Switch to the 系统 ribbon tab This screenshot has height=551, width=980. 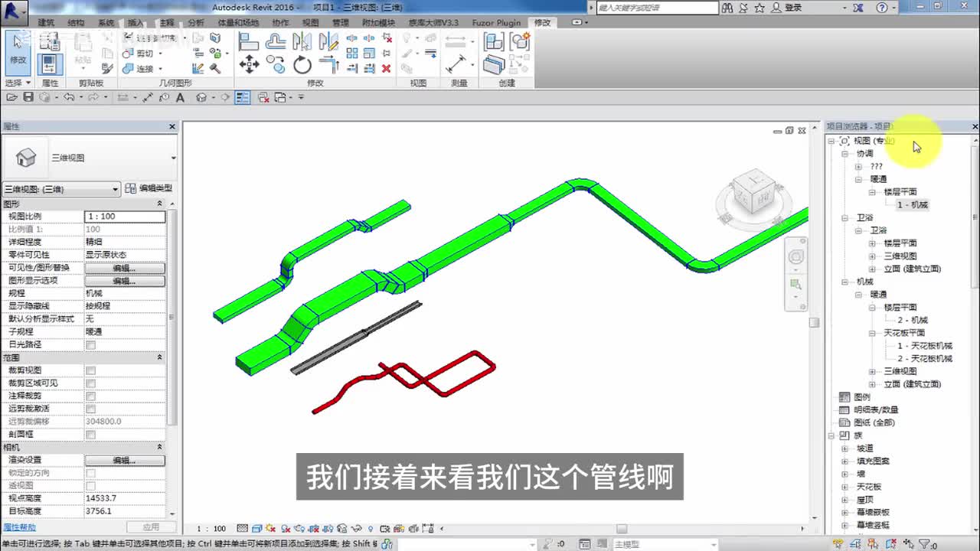pos(106,22)
